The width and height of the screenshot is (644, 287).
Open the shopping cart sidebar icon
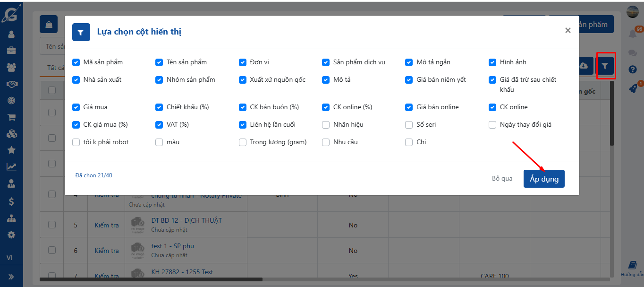[x=11, y=117]
